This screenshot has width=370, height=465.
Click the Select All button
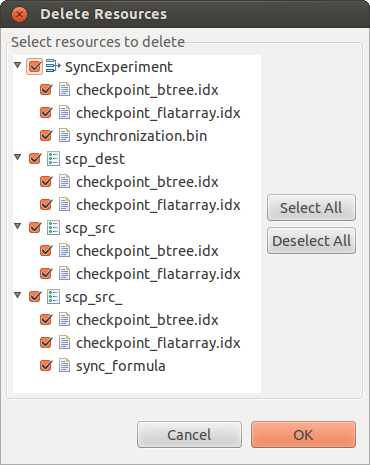pos(311,208)
